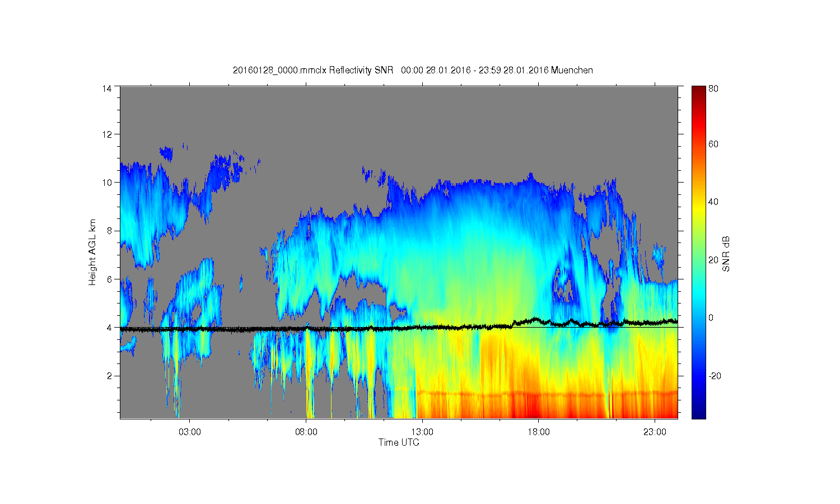Click the '18:00' time tick label
Viewport: 840px width, 504px height.
(x=539, y=432)
